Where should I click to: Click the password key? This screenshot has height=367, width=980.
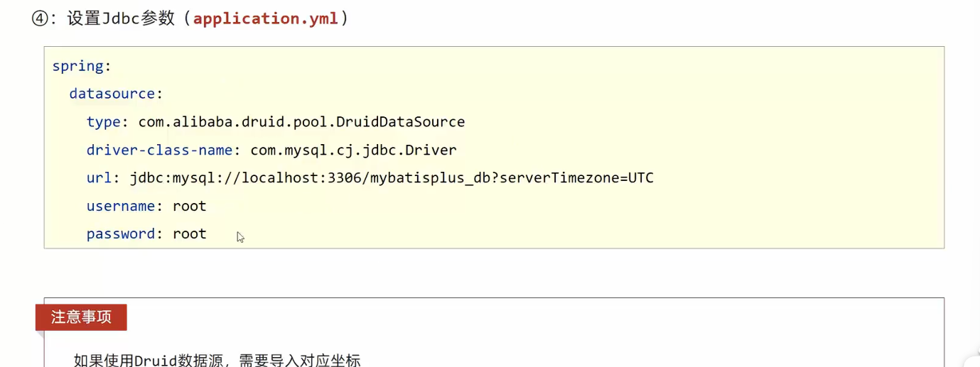coord(121,234)
